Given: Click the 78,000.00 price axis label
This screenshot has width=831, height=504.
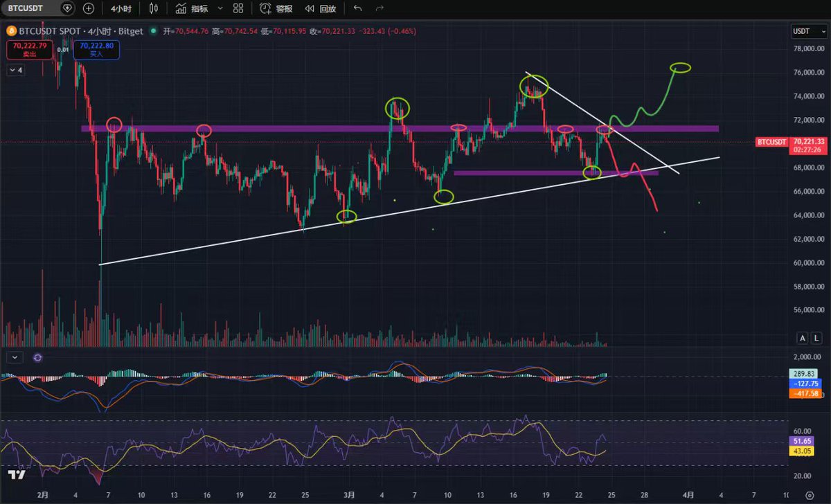Looking at the screenshot, I should tap(808, 48).
